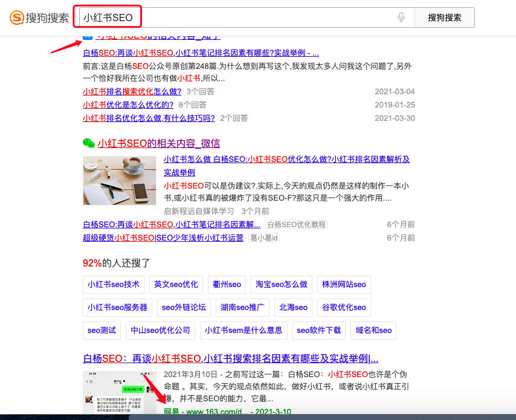Click the 白杨SEO优化教程 source tag
Image resolution: width=516 pixels, height=420 pixels.
296,224
